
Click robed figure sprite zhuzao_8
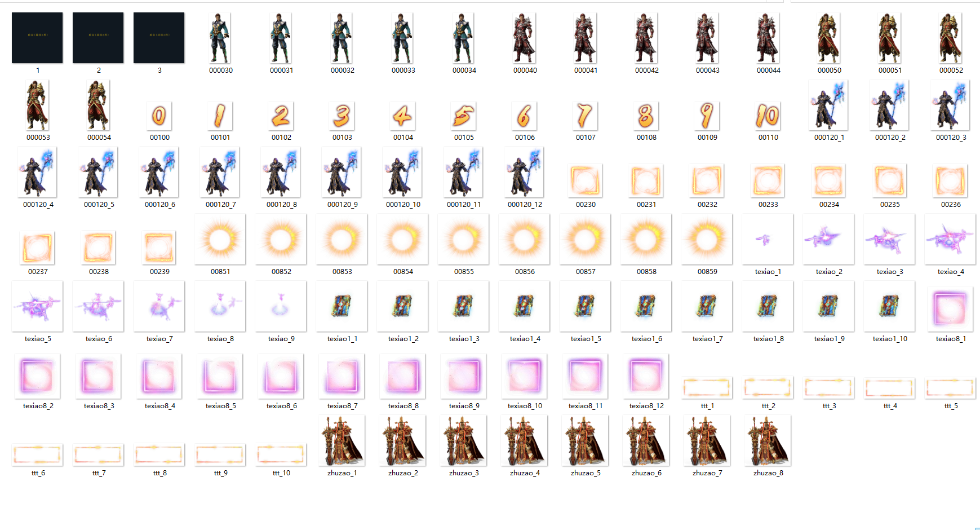point(768,440)
